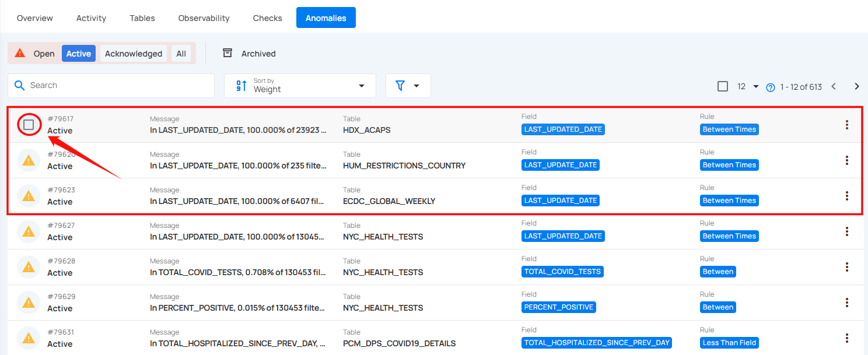The image size is (868, 355).
Task: Click the TOTAL_COVID_TESTS field tag
Action: click(x=562, y=272)
